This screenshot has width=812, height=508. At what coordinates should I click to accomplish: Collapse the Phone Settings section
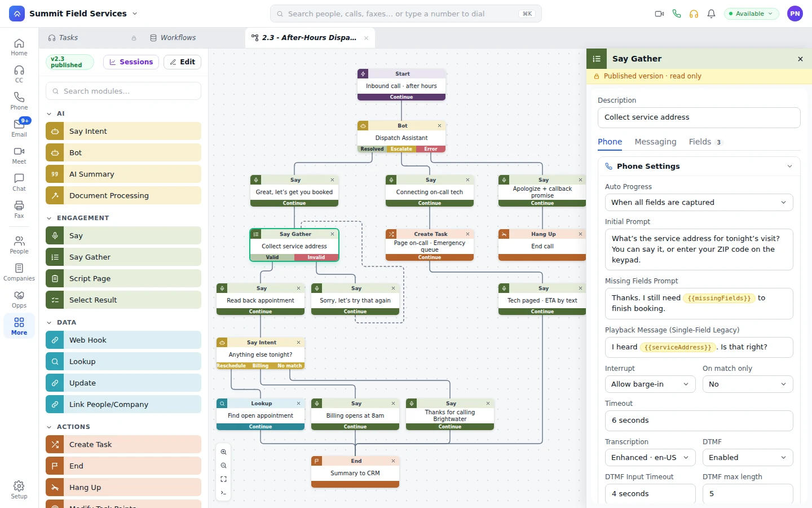pyautogui.click(x=699, y=167)
